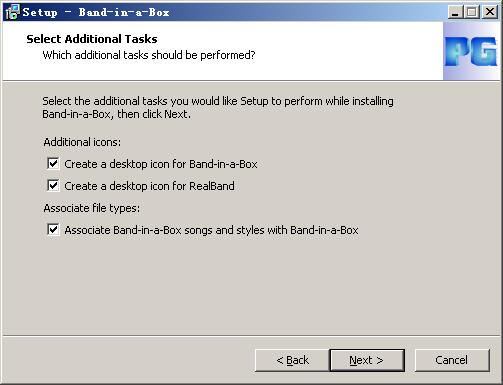Viewport: 503px width, 385px height.
Task: Click 'Which additional tasks should be performed?' text
Action: (149, 55)
